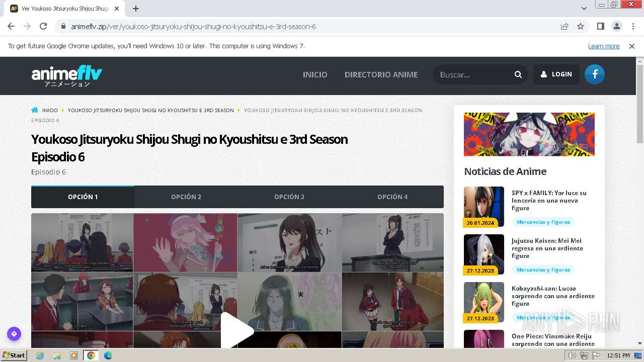This screenshot has width=644, height=362.
Task: Click Mercancías y Figuras tag under SPY x FAMILY
Action: (x=543, y=222)
